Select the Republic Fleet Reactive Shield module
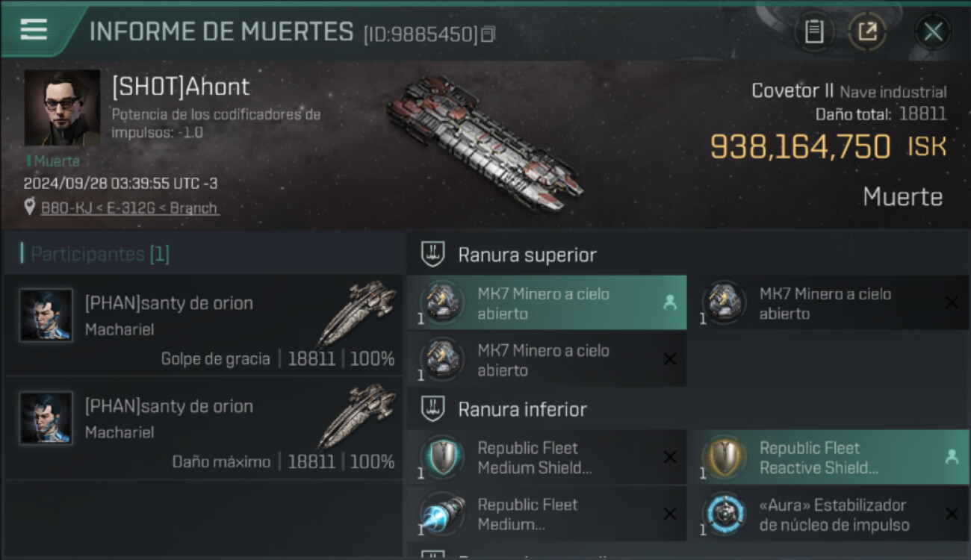The image size is (971, 560). pos(828,457)
